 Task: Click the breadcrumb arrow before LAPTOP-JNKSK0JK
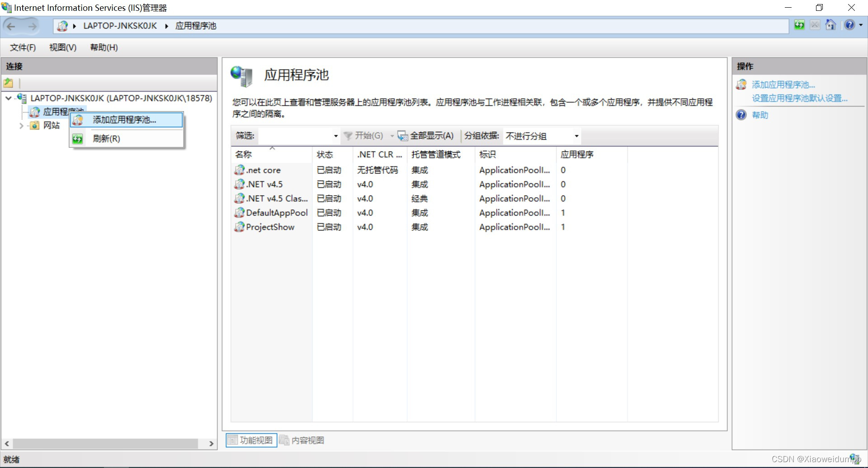coord(75,26)
